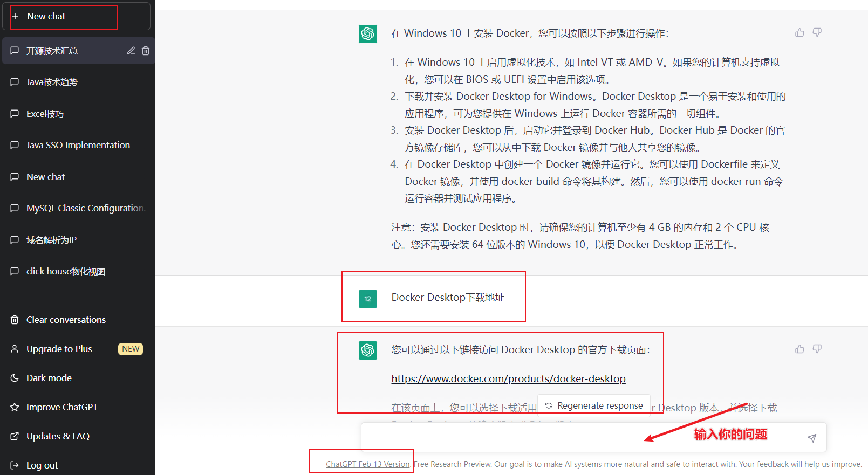
Task: Click ChatGPT avatar on the download link answer
Action: click(x=368, y=350)
